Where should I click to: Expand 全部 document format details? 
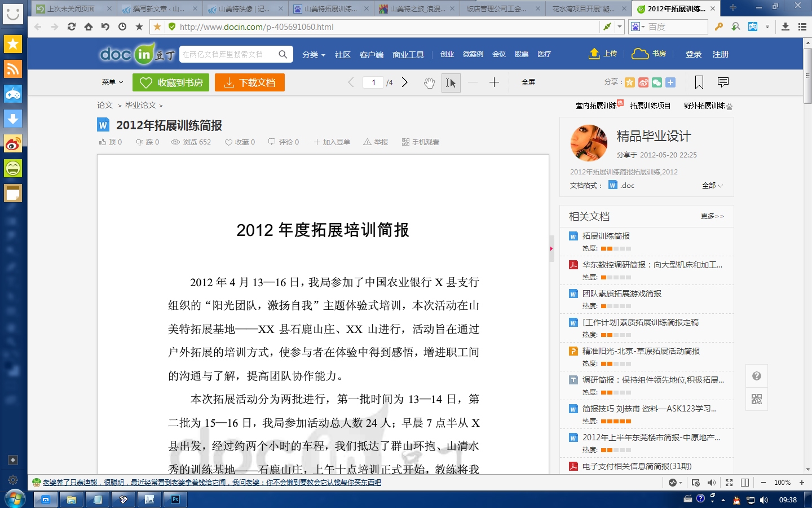(x=712, y=186)
